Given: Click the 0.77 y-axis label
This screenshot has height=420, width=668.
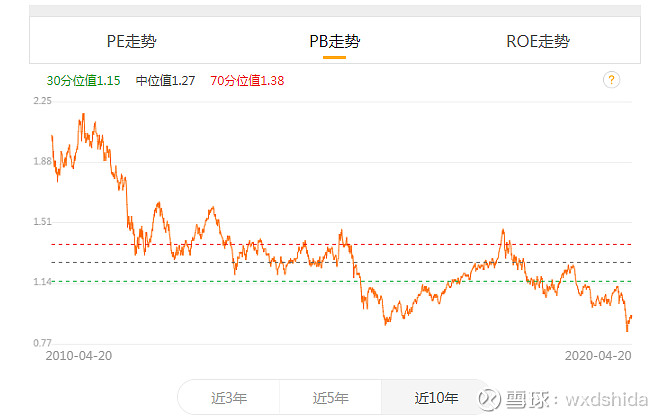Looking at the screenshot, I should click(x=42, y=343).
